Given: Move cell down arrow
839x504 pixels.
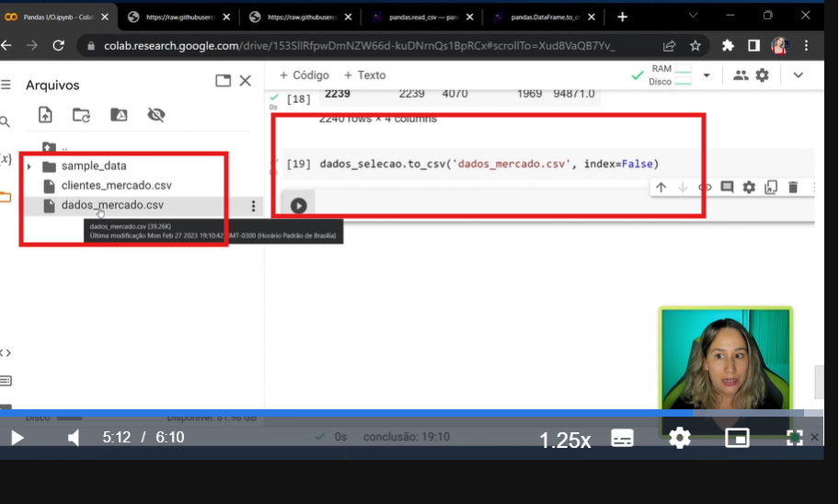Looking at the screenshot, I should tap(683, 188).
